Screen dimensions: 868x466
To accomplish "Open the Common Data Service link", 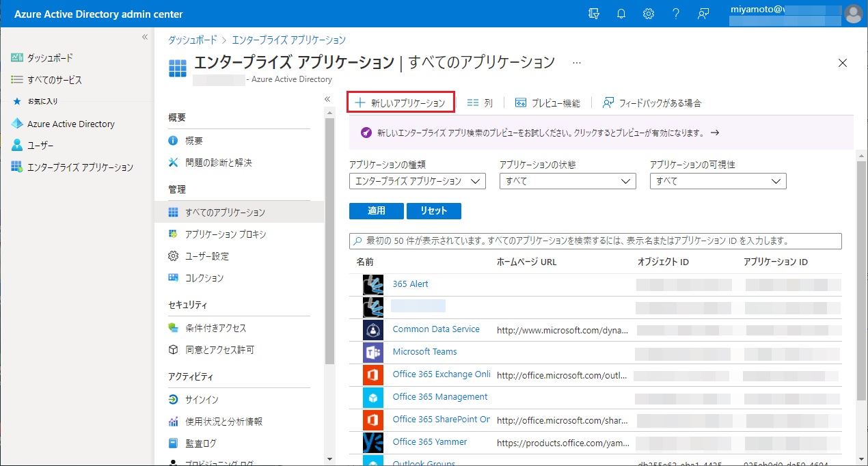I will pos(436,329).
